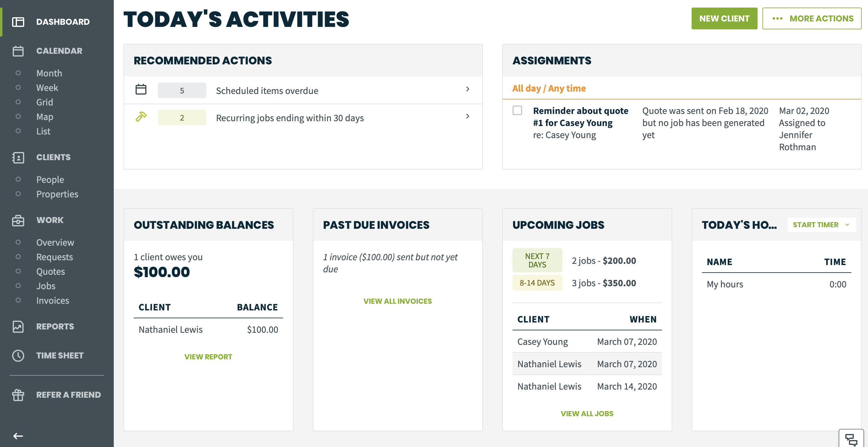868x447 pixels.
Task: Check the Casey Young quote reminder checkbox
Action: (x=517, y=110)
